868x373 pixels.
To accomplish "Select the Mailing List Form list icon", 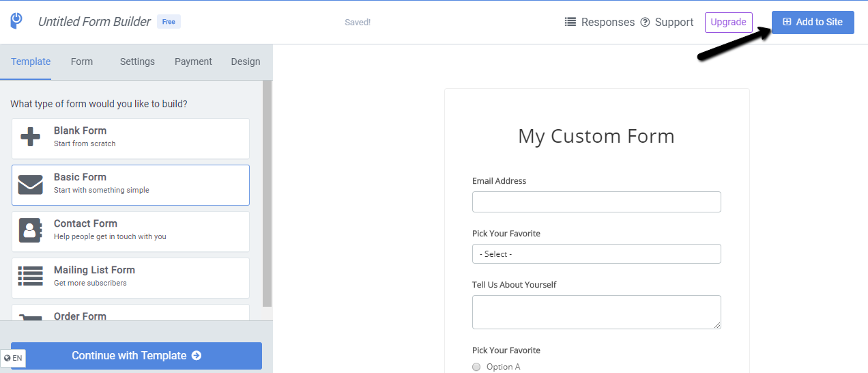I will pyautogui.click(x=30, y=277).
